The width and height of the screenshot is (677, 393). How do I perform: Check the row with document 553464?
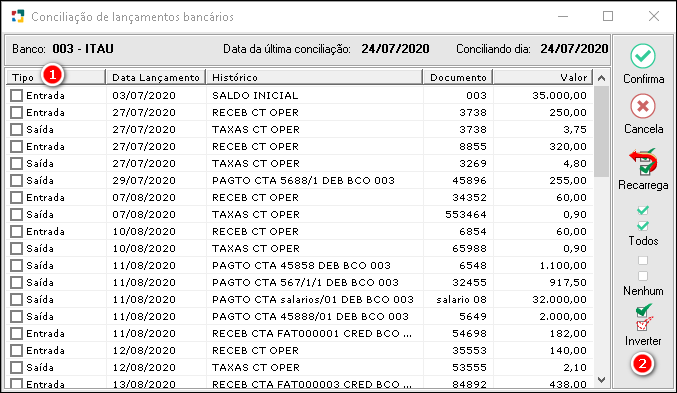pyautogui.click(x=16, y=214)
